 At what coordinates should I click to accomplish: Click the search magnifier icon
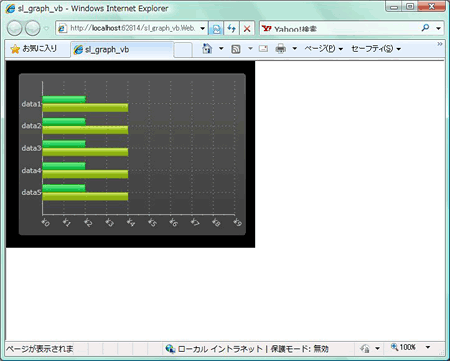425,28
